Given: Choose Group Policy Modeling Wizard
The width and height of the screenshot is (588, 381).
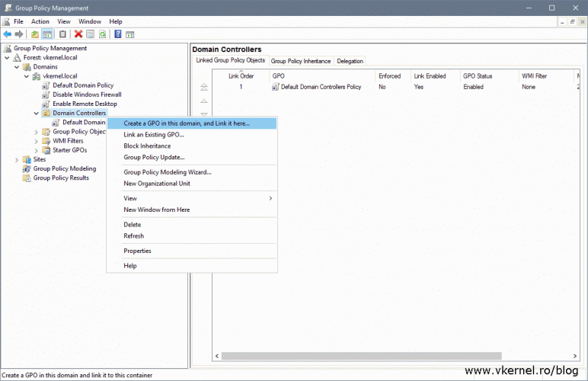Looking at the screenshot, I should (x=192, y=171).
